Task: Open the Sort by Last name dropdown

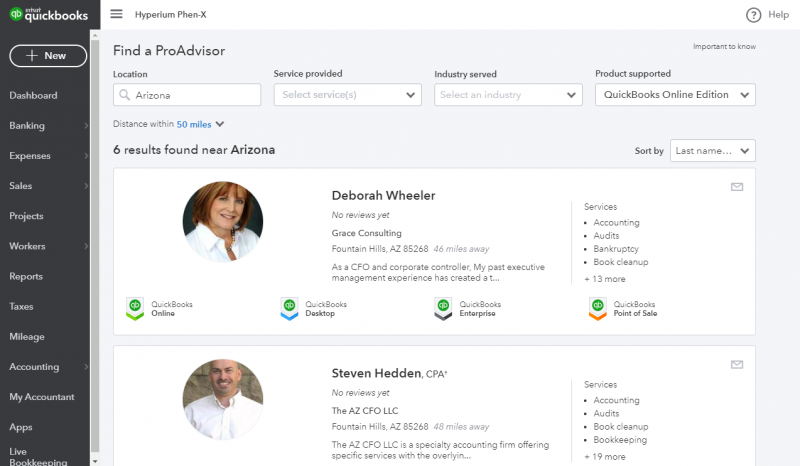Action: click(x=712, y=151)
